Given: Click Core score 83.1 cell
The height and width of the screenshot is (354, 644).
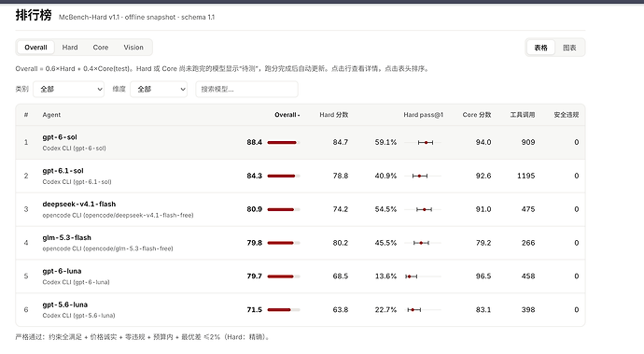Looking at the screenshot, I should [x=483, y=309].
